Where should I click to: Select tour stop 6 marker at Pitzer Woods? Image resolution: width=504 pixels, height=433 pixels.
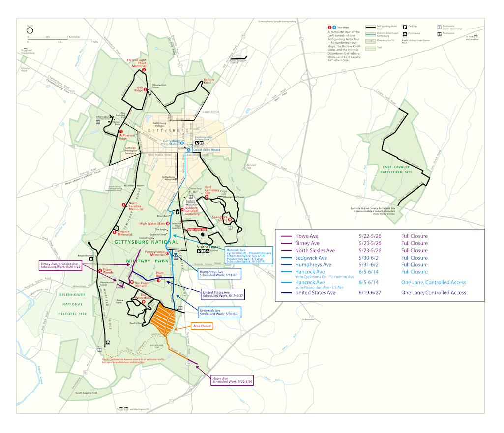coord(100,271)
